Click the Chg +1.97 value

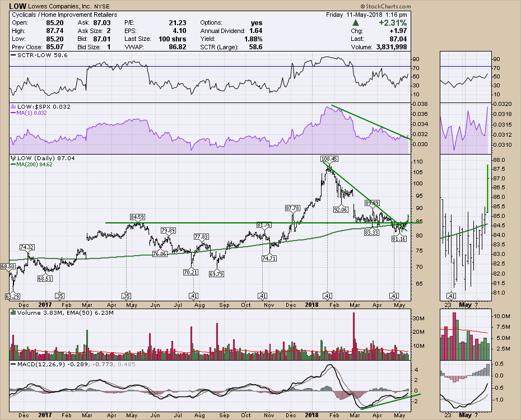[x=398, y=31]
